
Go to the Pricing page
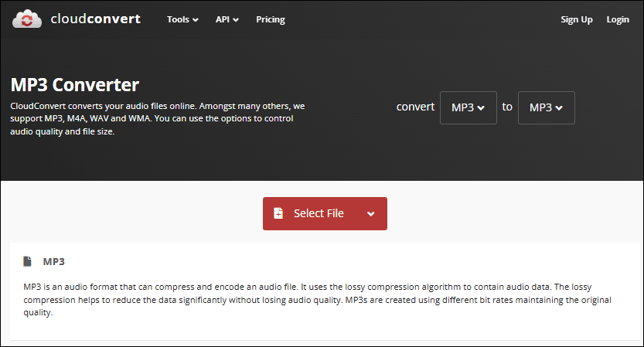271,19
